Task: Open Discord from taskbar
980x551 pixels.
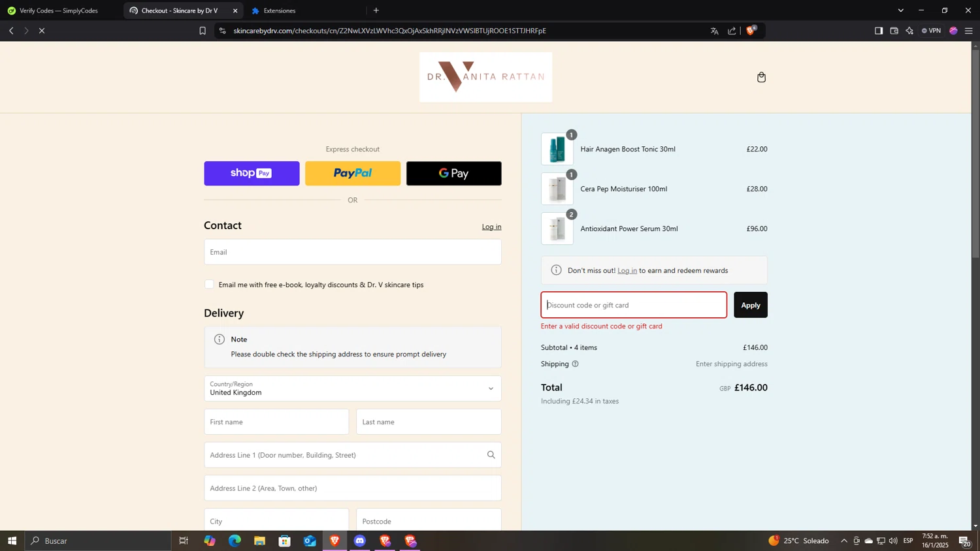Action: [360, 541]
